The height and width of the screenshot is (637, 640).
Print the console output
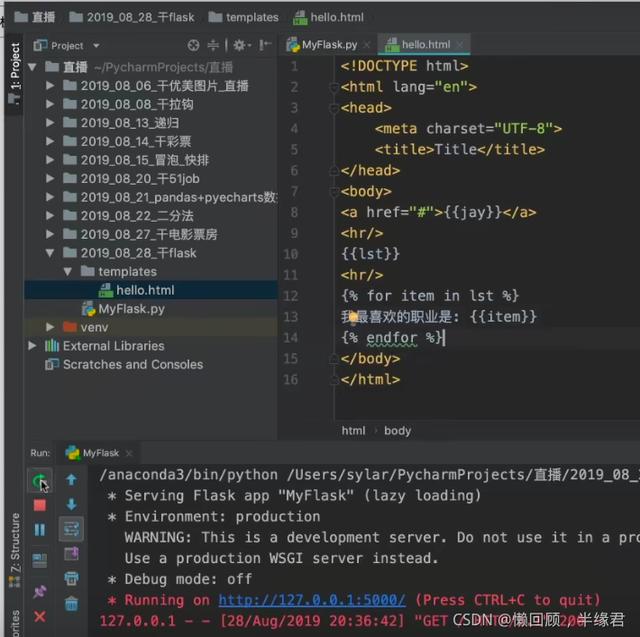pos(71,578)
